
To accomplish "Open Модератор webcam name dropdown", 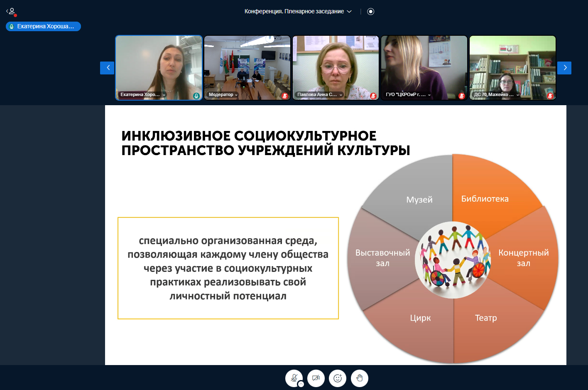I will [223, 95].
